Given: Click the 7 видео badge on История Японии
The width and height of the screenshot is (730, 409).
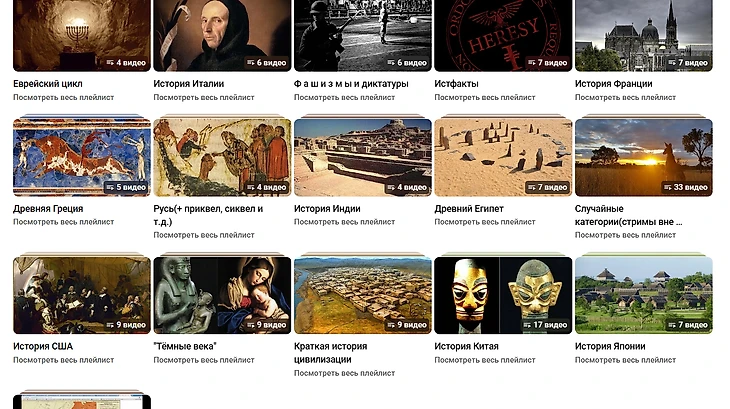Looking at the screenshot, I should [x=688, y=325].
